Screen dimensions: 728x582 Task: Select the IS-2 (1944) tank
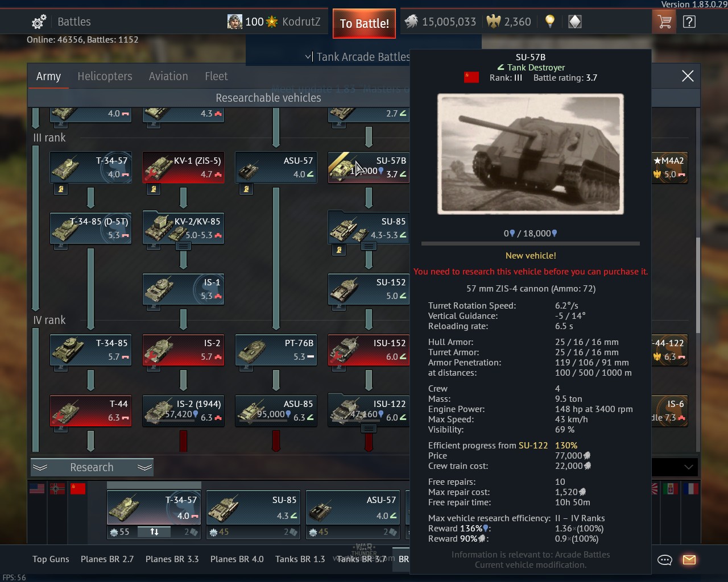tap(183, 410)
